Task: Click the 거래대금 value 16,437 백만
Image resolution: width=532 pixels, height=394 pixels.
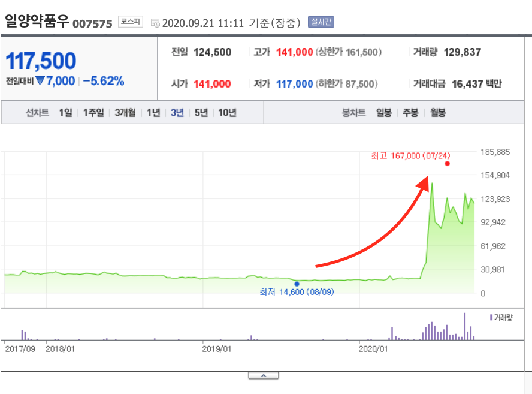Action: (477, 84)
